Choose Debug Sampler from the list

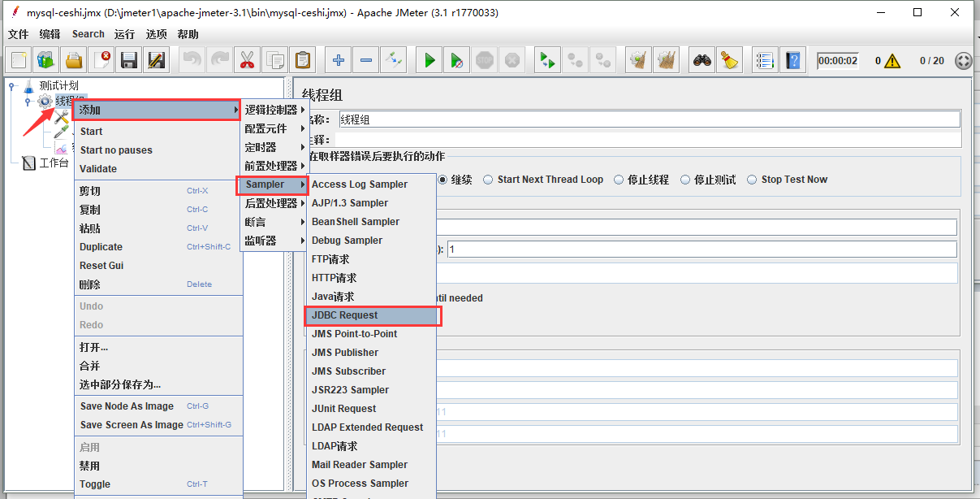(371, 241)
